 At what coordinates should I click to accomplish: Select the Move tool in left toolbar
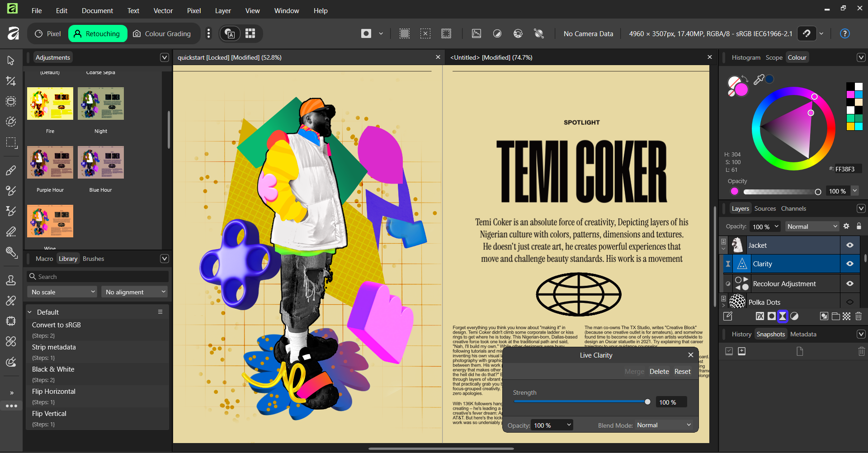coord(11,61)
